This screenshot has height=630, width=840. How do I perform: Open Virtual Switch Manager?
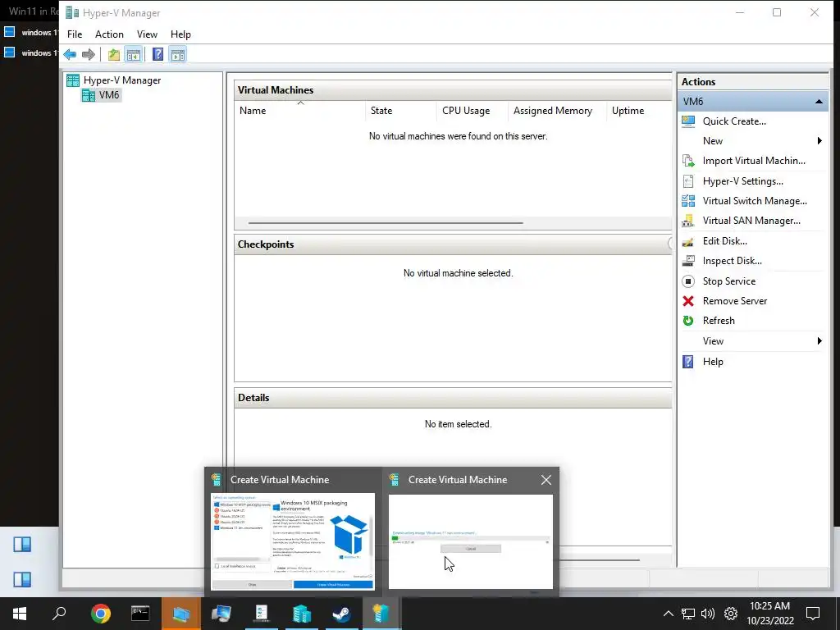(753, 201)
